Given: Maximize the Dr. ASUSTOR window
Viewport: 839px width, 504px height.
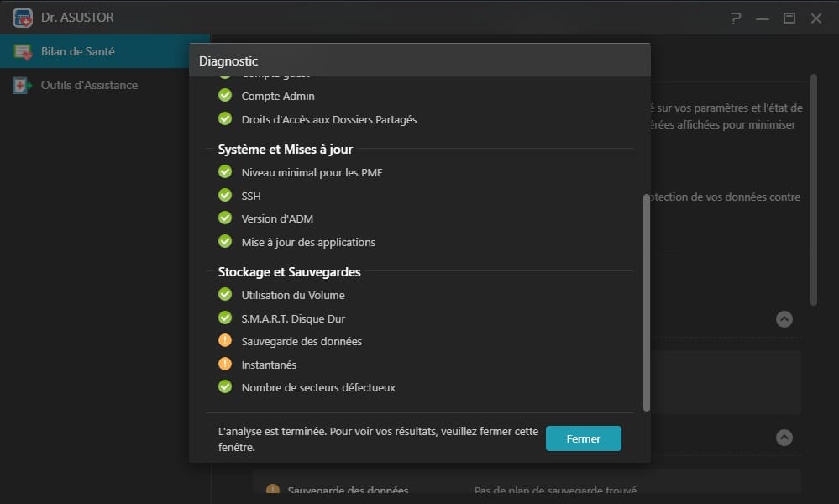Looking at the screenshot, I should click(789, 18).
